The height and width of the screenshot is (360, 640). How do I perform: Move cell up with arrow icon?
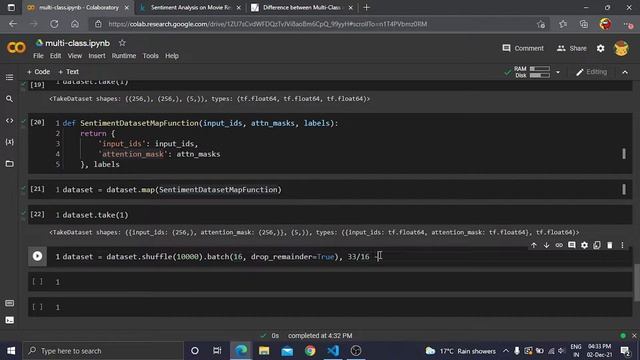pyautogui.click(x=533, y=245)
